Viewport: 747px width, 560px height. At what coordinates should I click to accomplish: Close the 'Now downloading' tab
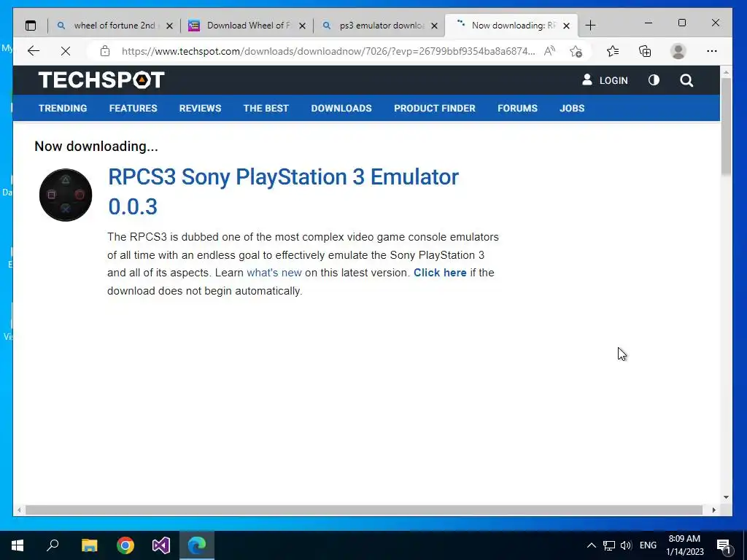click(x=566, y=26)
